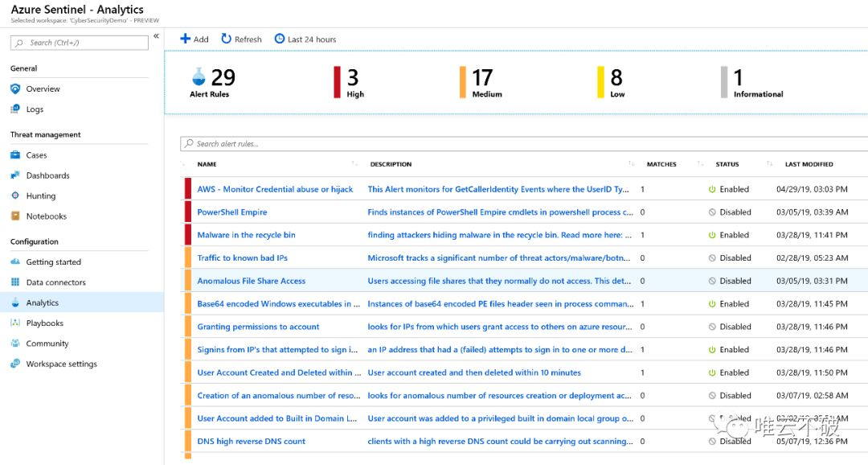Click the Enabled power icon for AWS rule

pos(712,190)
